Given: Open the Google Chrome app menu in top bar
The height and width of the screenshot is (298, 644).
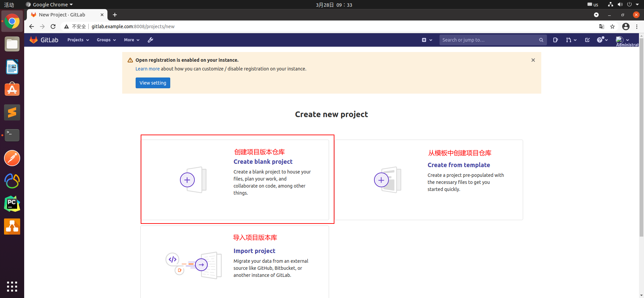Looking at the screenshot, I should click(x=49, y=5).
